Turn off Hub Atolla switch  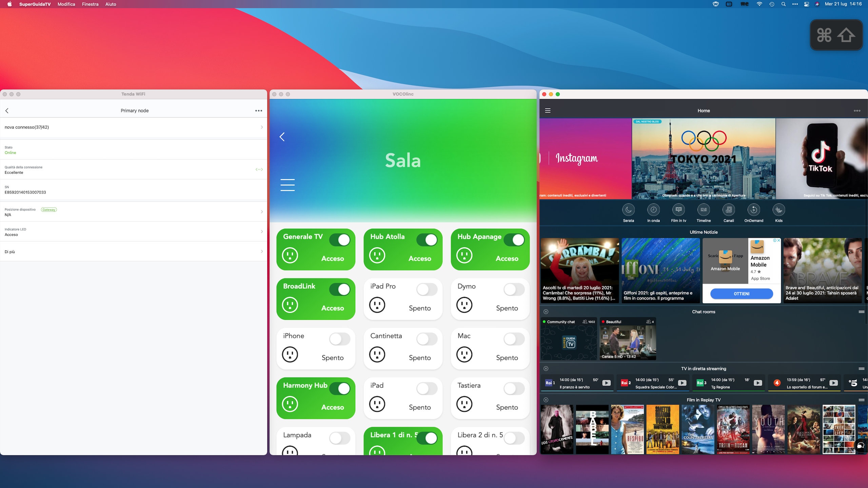[427, 240]
